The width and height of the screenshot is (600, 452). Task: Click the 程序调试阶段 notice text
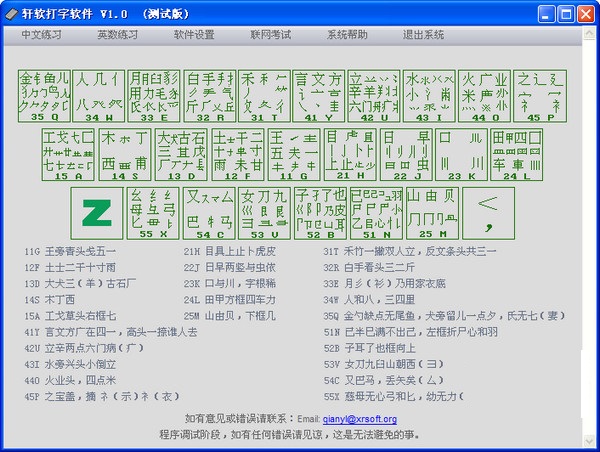click(x=290, y=435)
